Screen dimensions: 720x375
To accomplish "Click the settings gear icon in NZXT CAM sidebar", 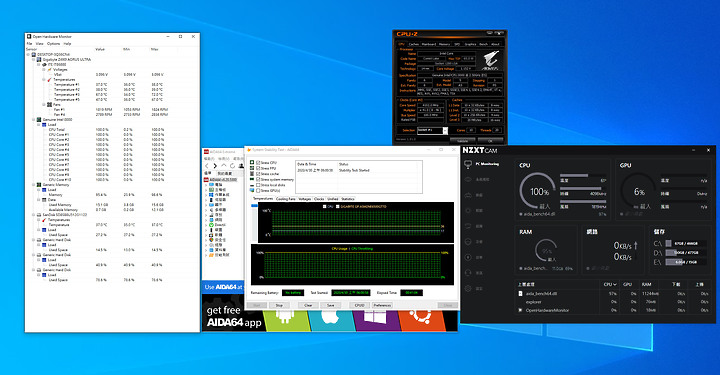I will 468,289.
